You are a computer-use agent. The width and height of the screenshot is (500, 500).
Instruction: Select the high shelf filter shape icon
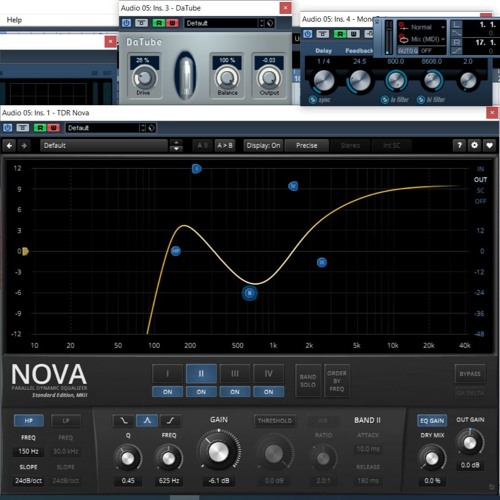tap(170, 421)
